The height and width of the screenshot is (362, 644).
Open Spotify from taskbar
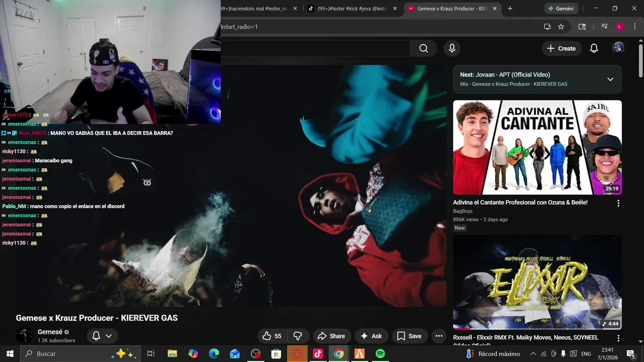coord(380,354)
